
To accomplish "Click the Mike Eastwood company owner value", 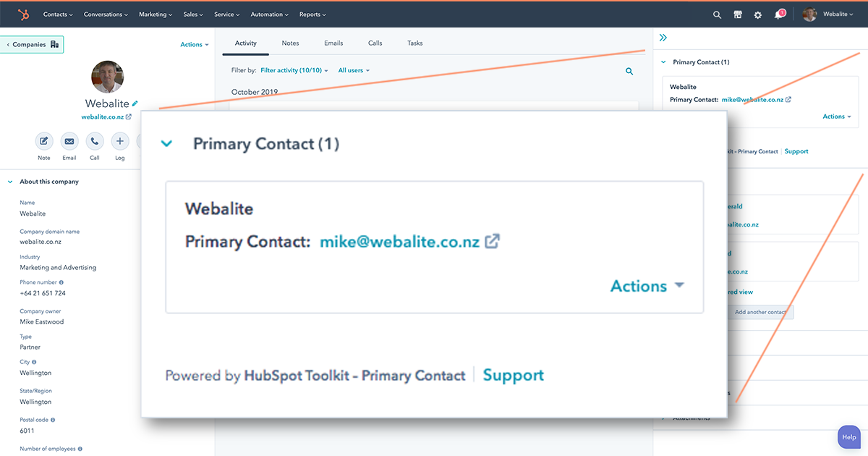I will [x=42, y=322].
